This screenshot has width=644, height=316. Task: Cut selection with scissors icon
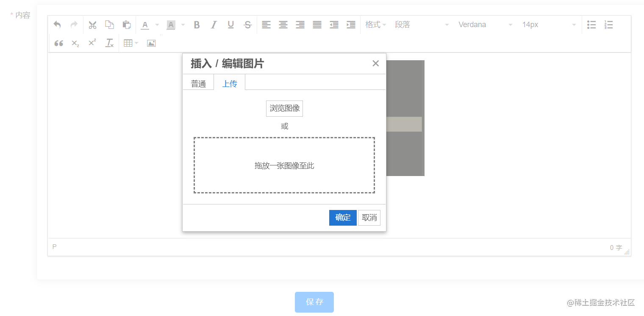pyautogui.click(x=92, y=25)
